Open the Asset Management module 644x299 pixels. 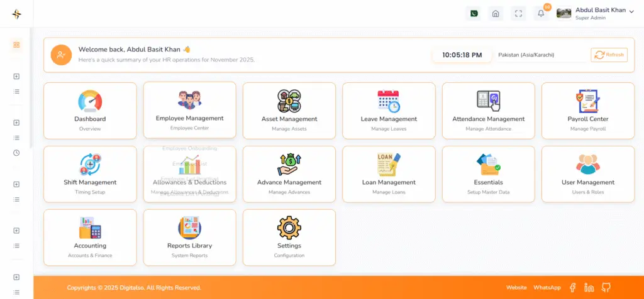pos(289,111)
